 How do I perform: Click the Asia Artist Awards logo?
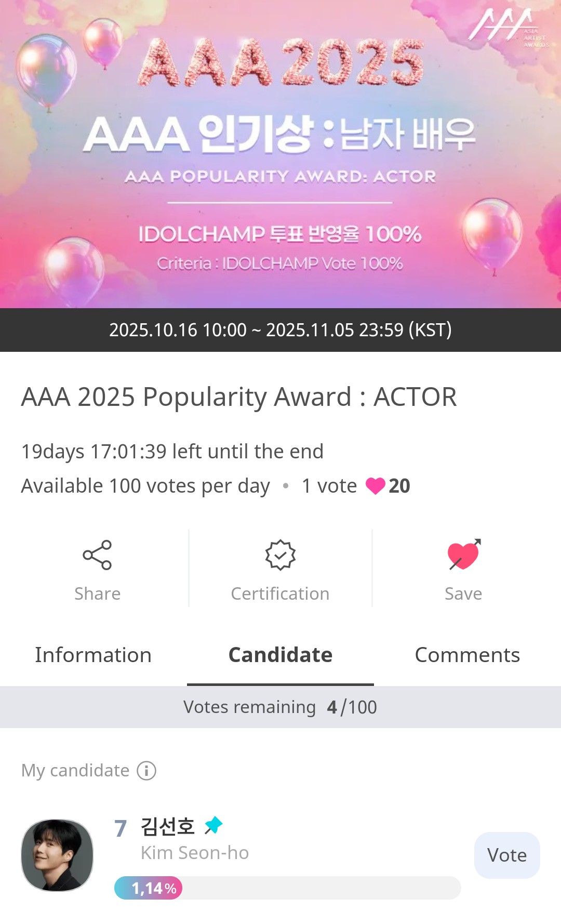pyautogui.click(x=507, y=27)
